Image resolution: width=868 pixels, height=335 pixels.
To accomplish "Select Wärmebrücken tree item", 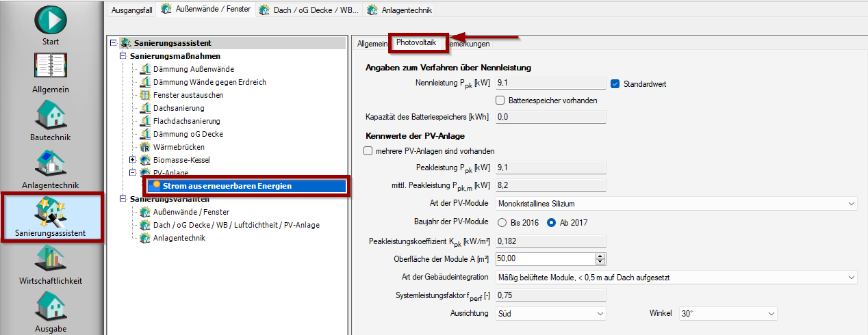I will coord(179,147).
